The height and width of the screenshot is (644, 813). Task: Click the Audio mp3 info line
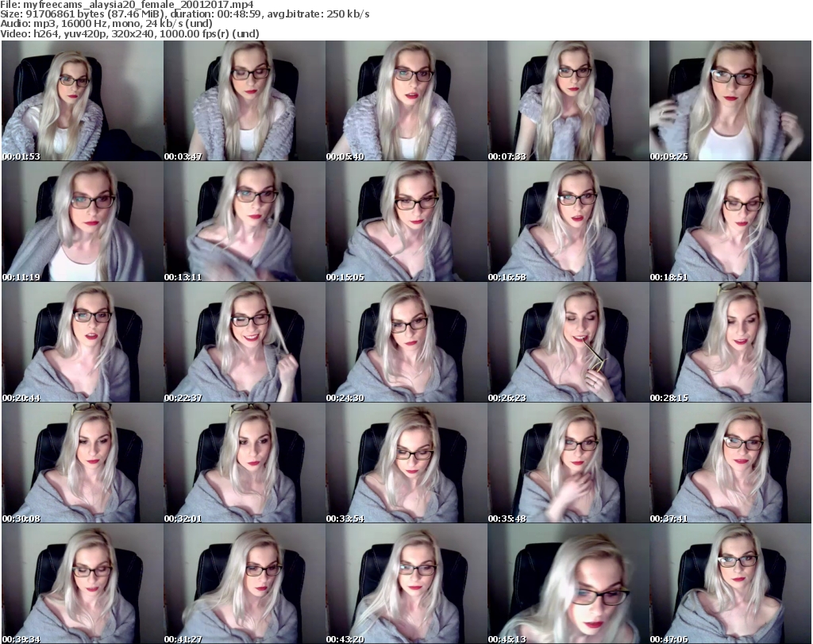coord(106,24)
